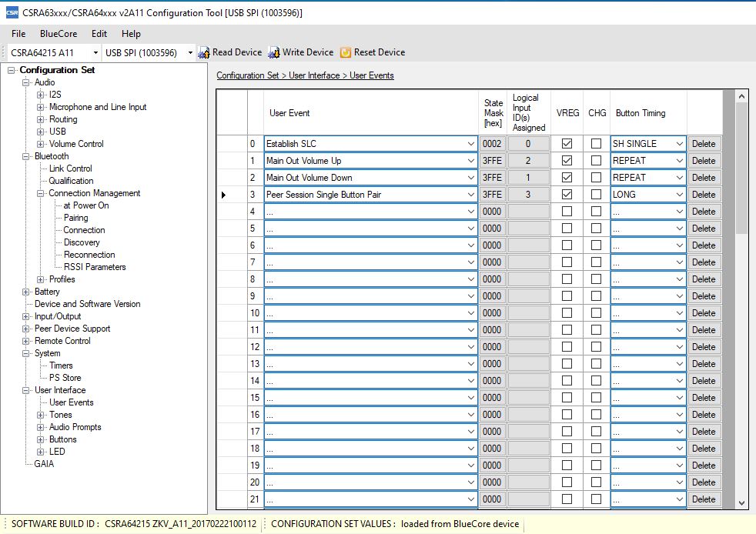The height and width of the screenshot is (534, 756).
Task: Click the CSR application logo in title bar
Action: coord(12,13)
